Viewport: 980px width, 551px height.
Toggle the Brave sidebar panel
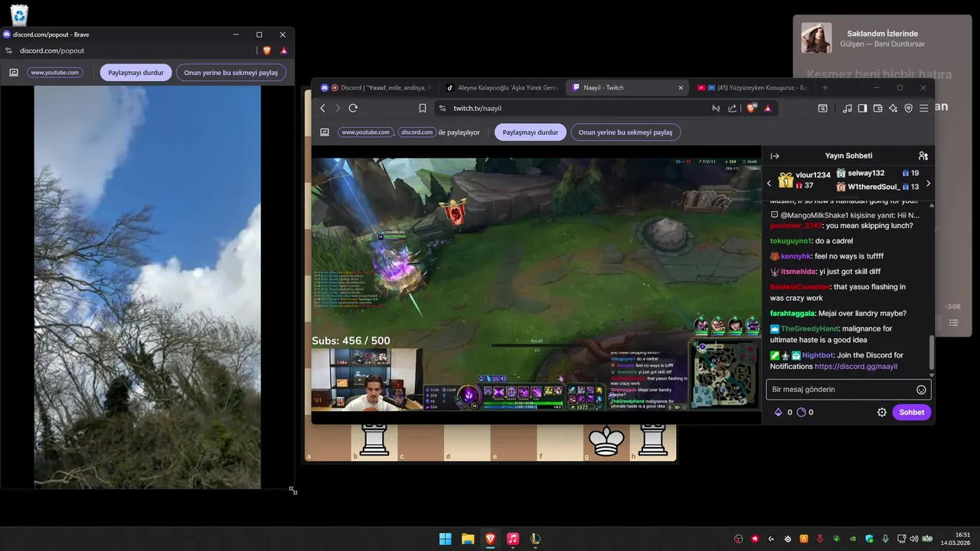click(862, 108)
